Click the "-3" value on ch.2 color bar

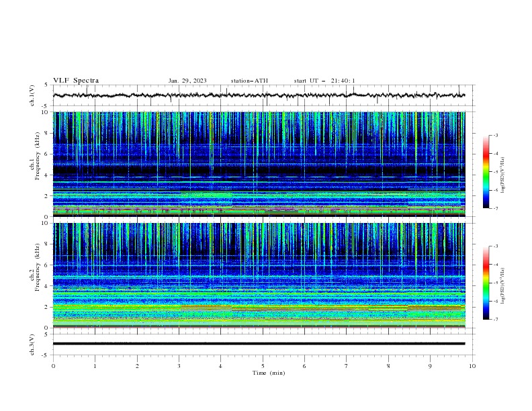496,246
